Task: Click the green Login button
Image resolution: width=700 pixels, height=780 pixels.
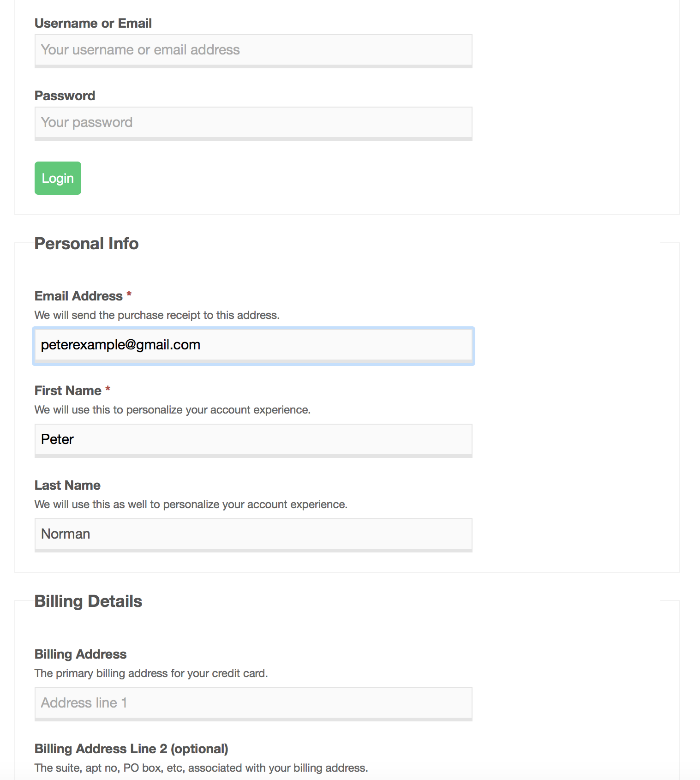Action: [58, 178]
